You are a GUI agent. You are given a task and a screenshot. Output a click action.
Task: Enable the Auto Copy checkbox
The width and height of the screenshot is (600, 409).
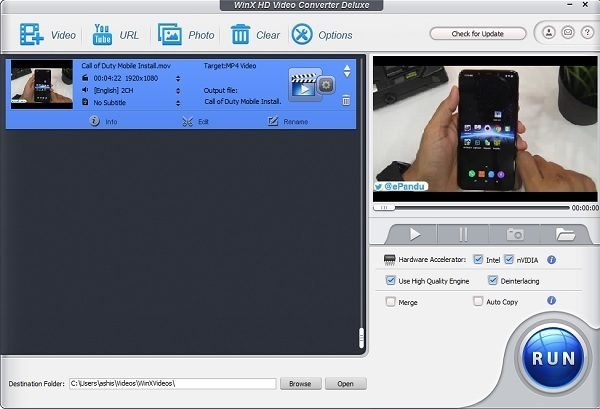click(478, 301)
